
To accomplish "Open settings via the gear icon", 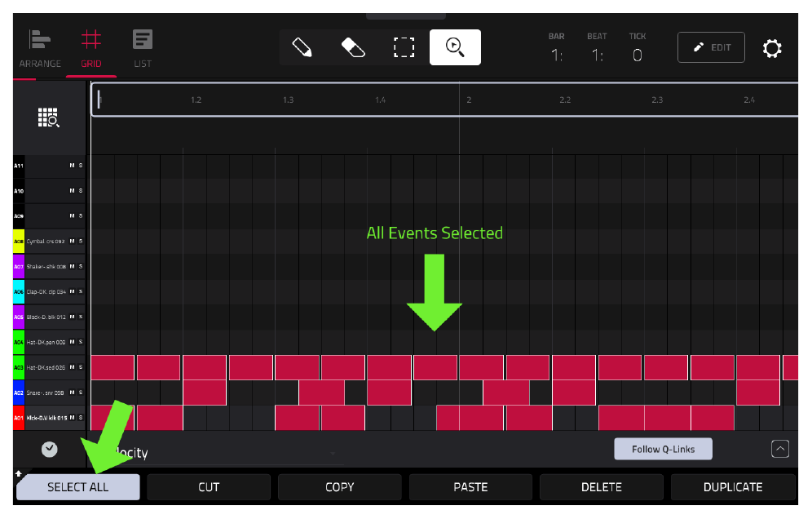I will point(771,48).
